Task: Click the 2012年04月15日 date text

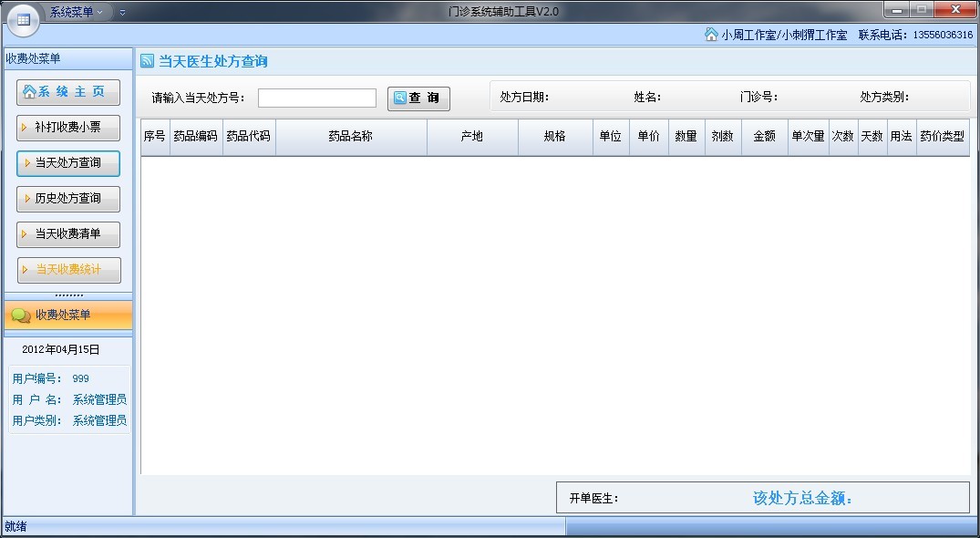Action: (61, 350)
